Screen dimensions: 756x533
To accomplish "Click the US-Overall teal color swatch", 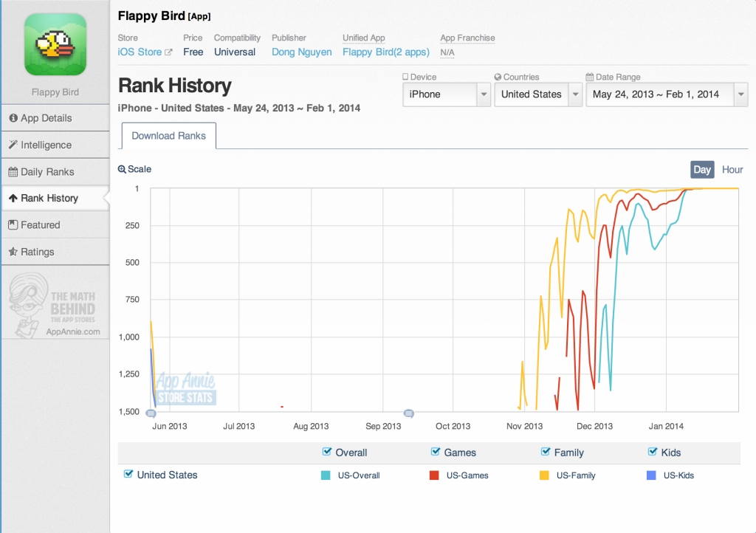I will click(x=326, y=475).
